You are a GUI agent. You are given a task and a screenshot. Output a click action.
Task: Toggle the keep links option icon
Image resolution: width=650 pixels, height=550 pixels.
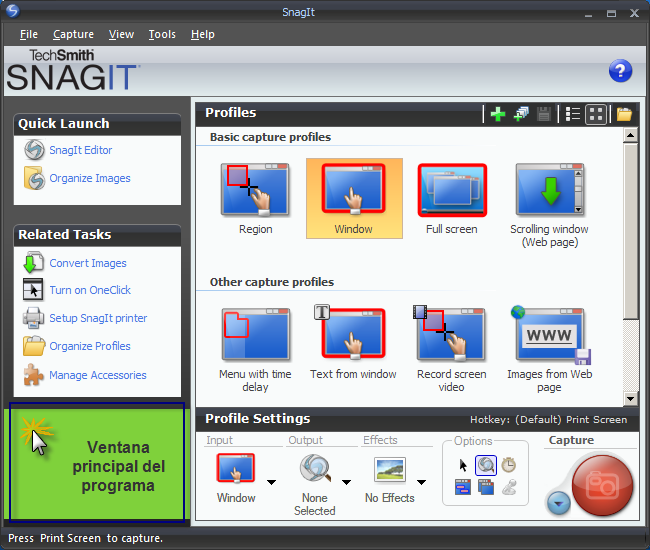point(463,487)
